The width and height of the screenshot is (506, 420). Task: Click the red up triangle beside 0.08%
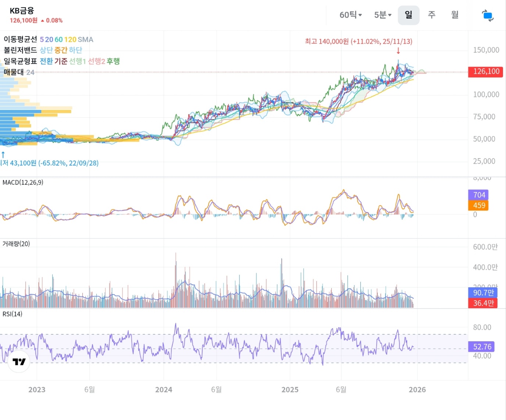[x=43, y=21]
